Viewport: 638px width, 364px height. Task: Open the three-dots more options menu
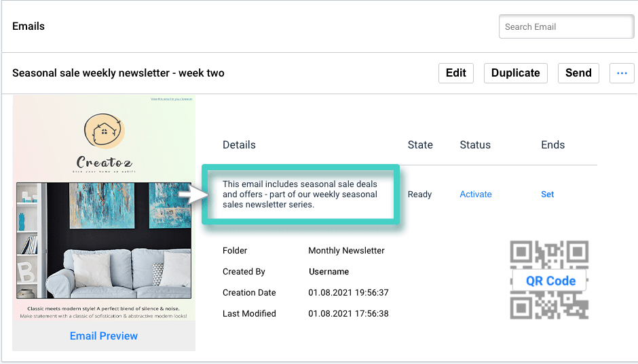click(622, 73)
